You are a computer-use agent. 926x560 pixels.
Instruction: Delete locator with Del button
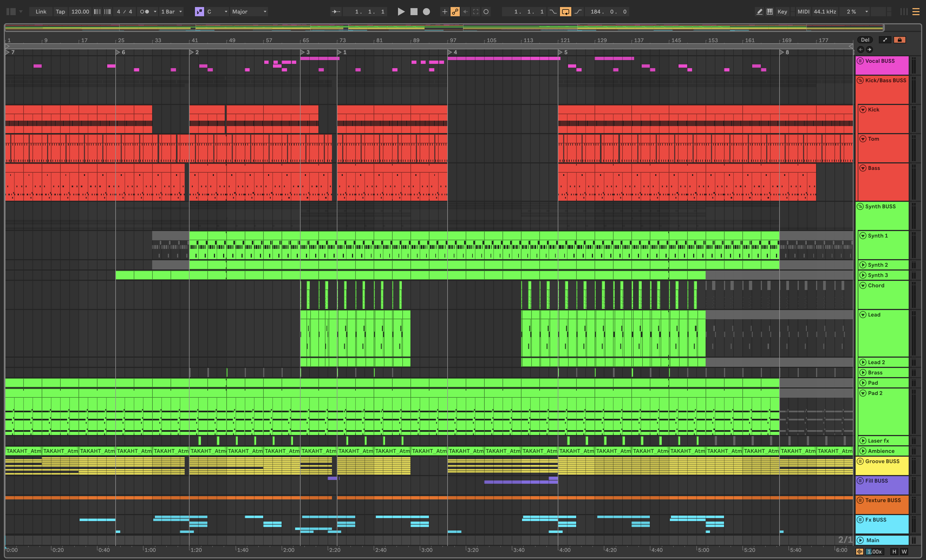point(865,40)
